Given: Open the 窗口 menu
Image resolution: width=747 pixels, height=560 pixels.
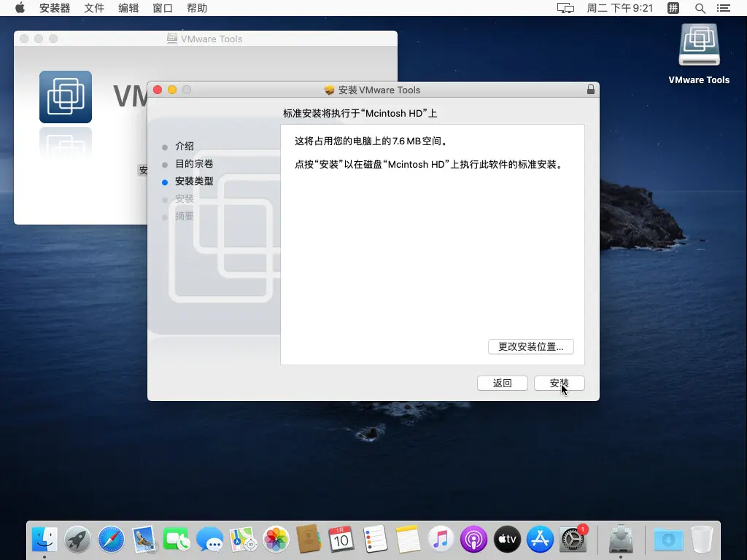Looking at the screenshot, I should [163, 8].
